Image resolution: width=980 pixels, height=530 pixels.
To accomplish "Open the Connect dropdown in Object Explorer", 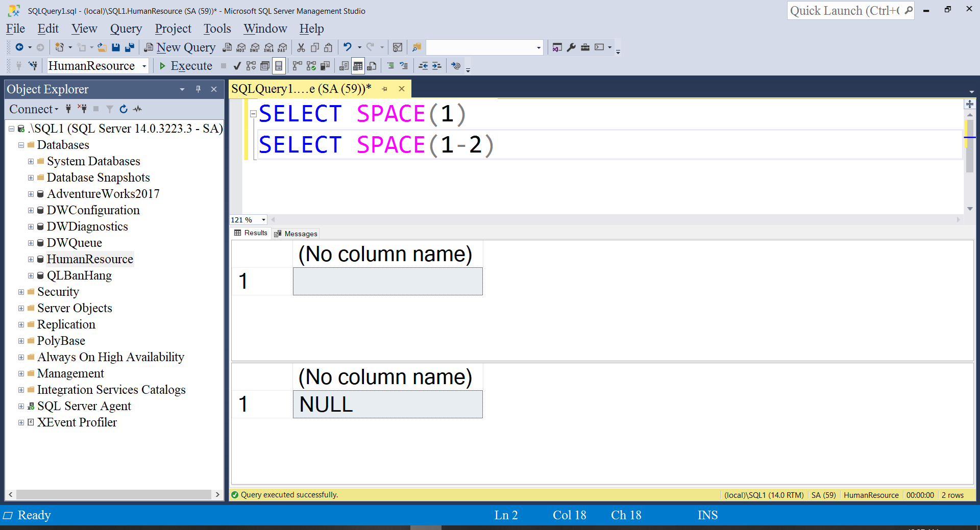I will (34, 109).
